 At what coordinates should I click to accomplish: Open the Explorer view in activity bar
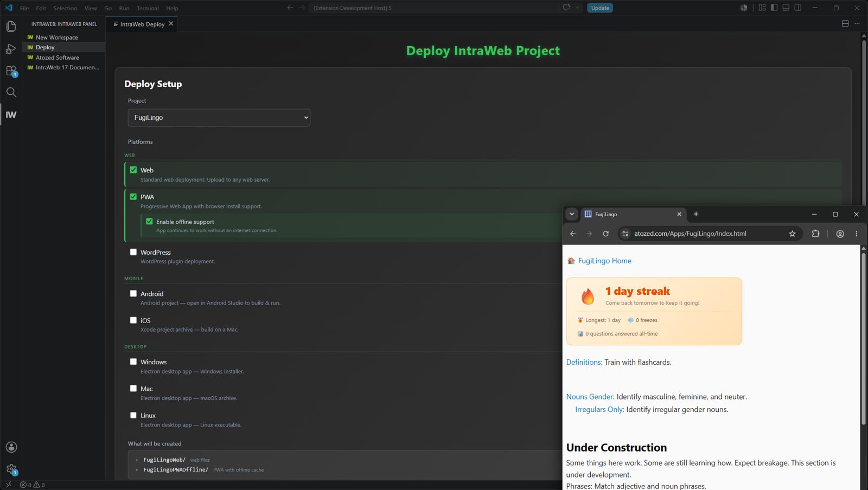click(11, 27)
